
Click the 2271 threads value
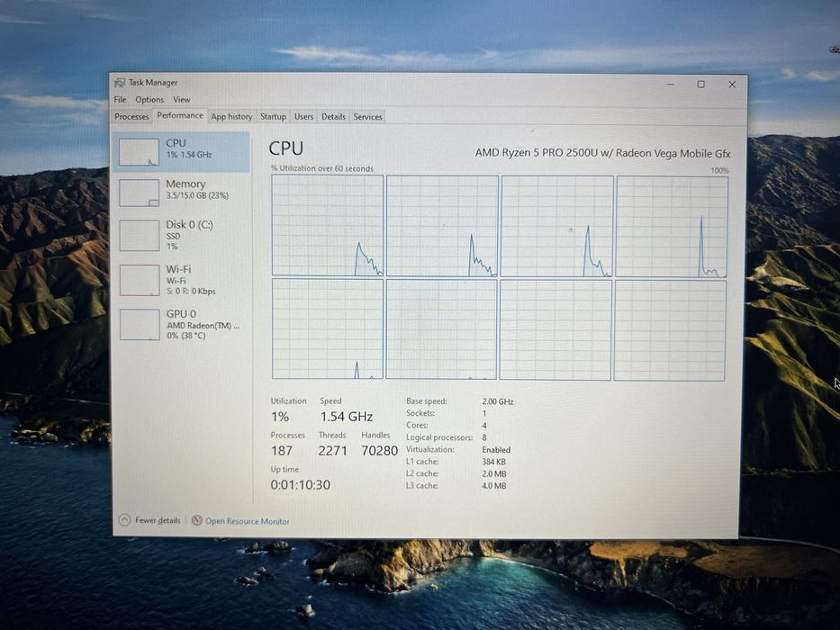[x=333, y=451]
